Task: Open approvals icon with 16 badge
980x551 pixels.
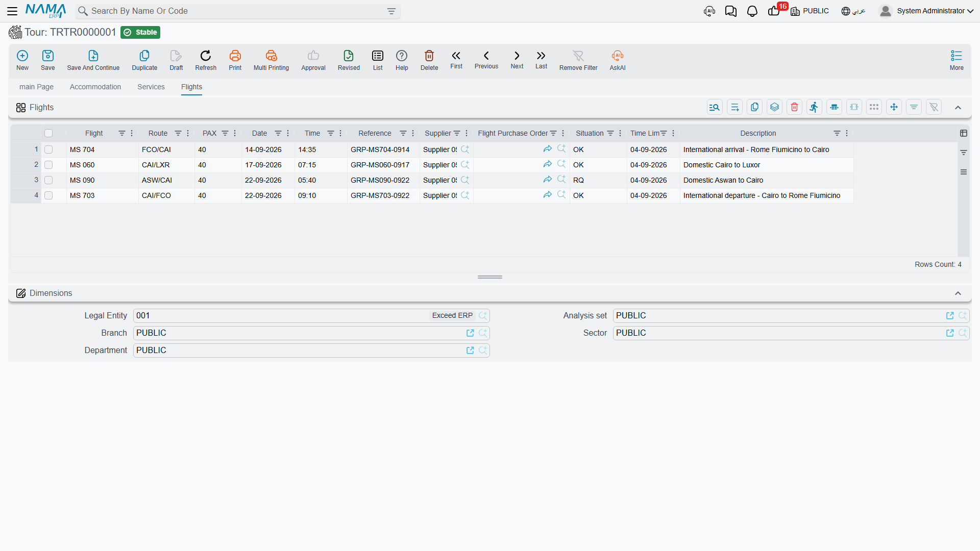Action: point(774,11)
